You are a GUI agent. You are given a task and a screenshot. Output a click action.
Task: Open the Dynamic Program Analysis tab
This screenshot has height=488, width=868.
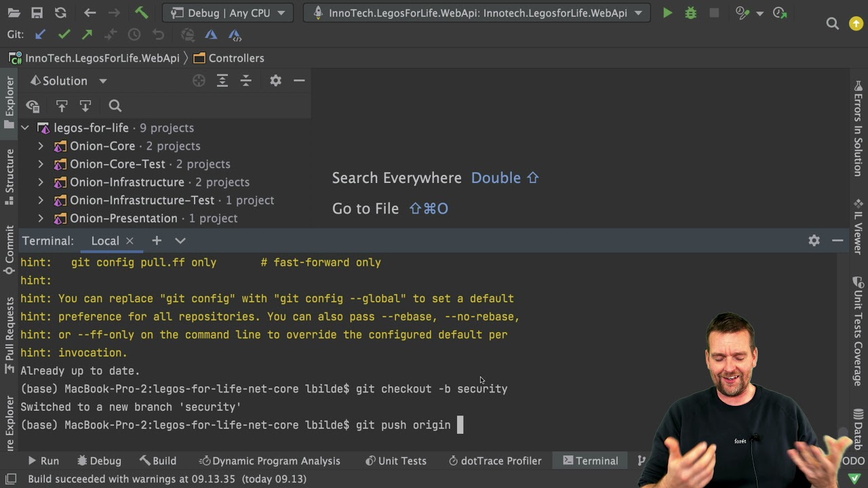(269, 461)
